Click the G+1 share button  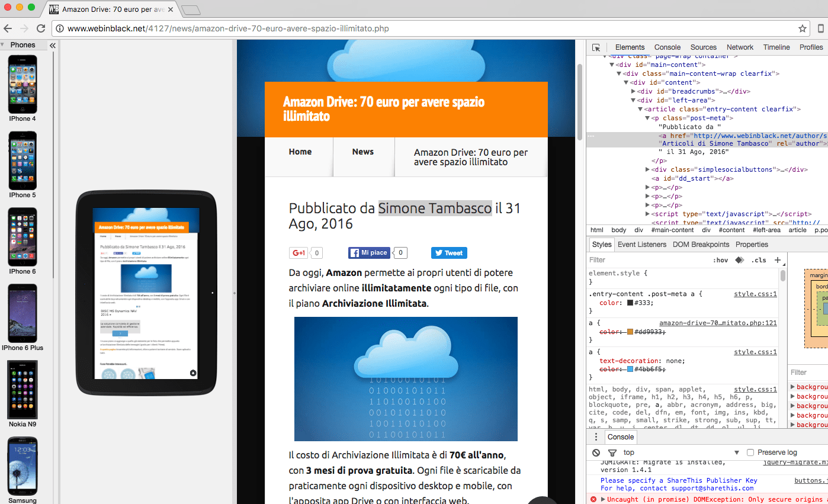(299, 253)
